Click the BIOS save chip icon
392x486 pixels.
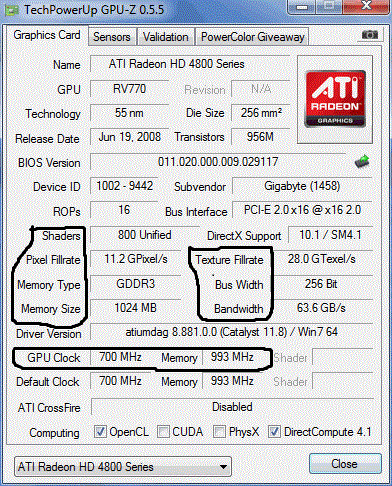(362, 161)
